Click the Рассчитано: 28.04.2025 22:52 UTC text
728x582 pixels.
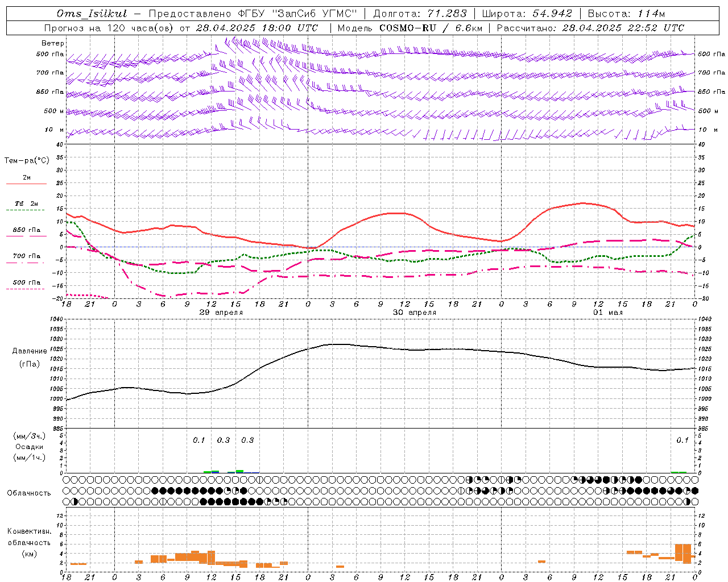[590, 28]
